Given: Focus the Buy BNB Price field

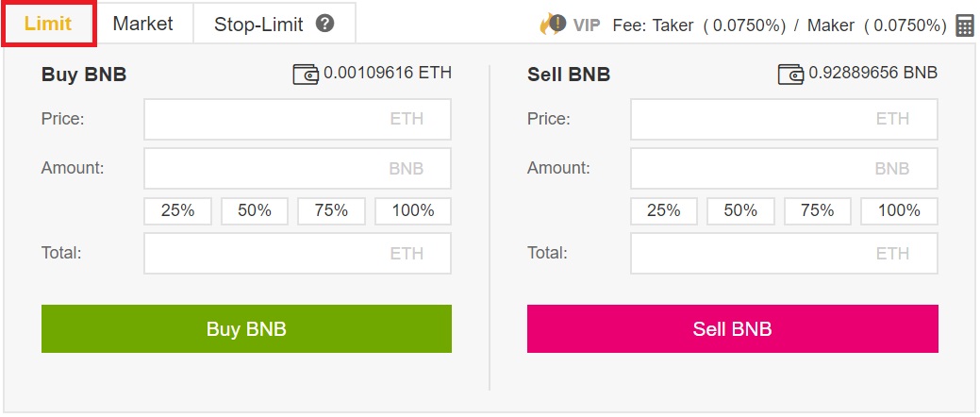Looking at the screenshot, I should click(297, 119).
